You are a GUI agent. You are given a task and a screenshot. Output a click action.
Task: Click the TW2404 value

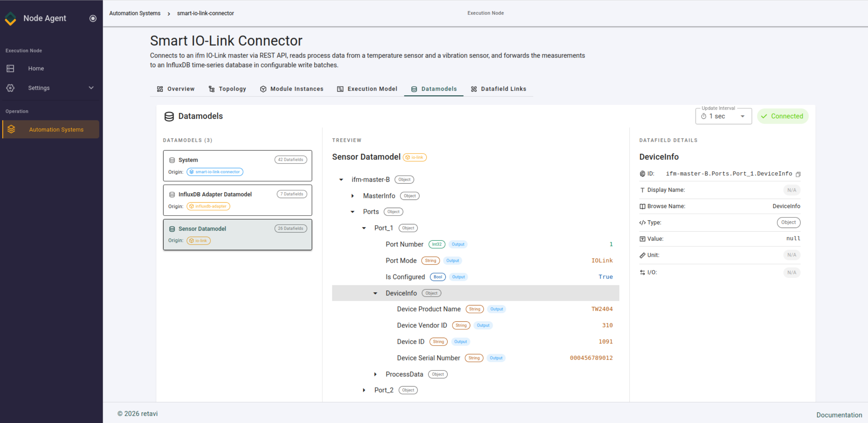(602, 309)
